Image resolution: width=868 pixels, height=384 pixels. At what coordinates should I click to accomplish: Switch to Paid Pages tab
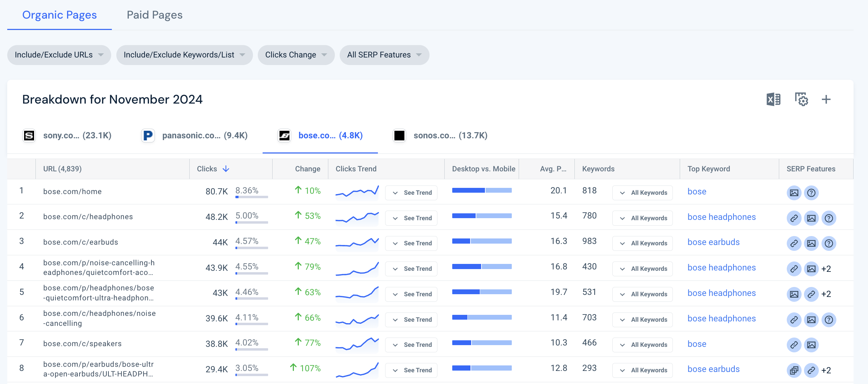[155, 15]
